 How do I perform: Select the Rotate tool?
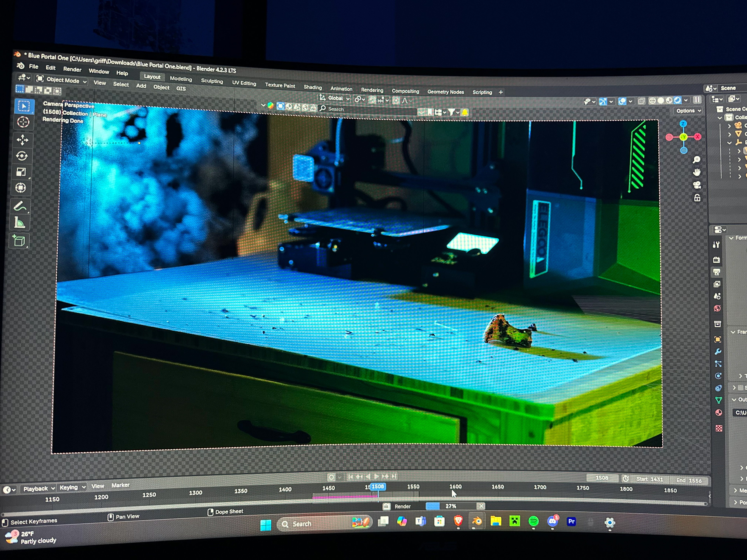click(x=22, y=156)
